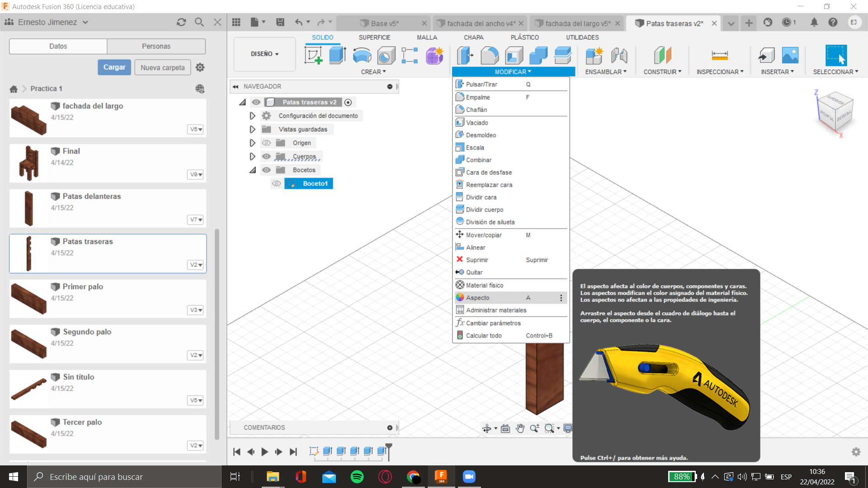
Task: Select the Fillet toolbar icon
Action: point(490,56)
